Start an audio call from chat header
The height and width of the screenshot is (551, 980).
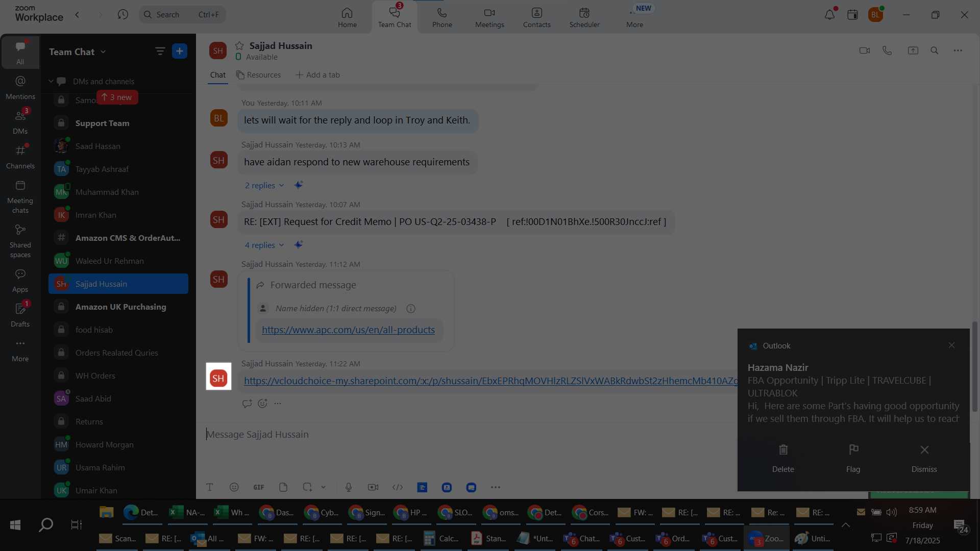(x=887, y=51)
